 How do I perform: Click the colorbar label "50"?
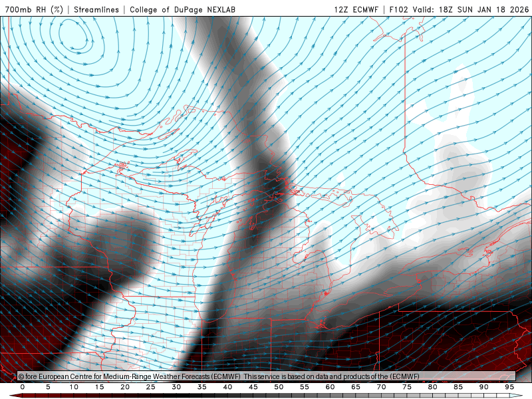(x=279, y=387)
